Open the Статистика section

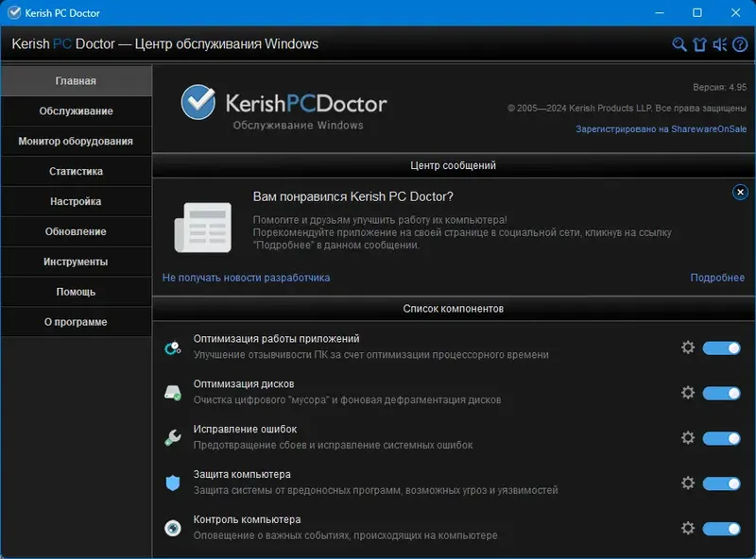point(76,171)
